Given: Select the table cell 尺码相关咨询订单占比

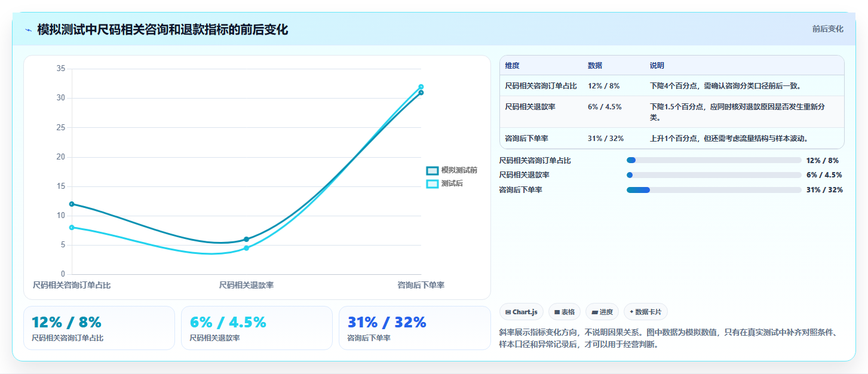Looking at the screenshot, I should [541, 86].
